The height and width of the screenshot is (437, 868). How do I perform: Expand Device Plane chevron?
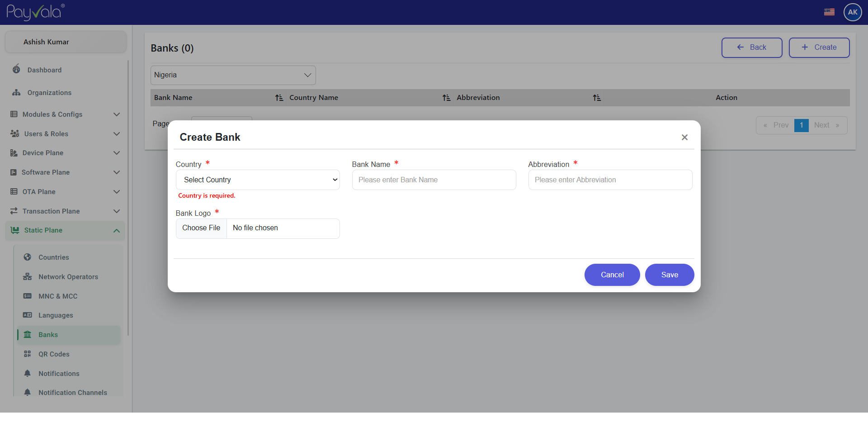point(117,153)
